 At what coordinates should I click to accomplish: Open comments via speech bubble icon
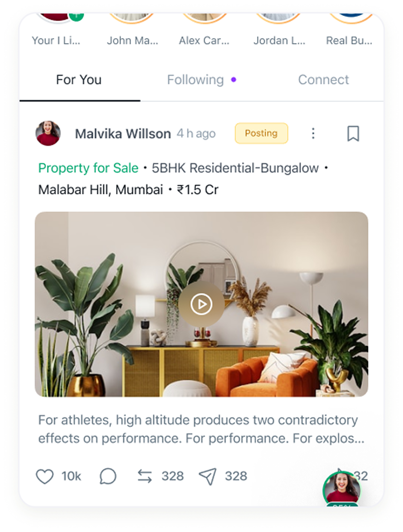pos(108,476)
